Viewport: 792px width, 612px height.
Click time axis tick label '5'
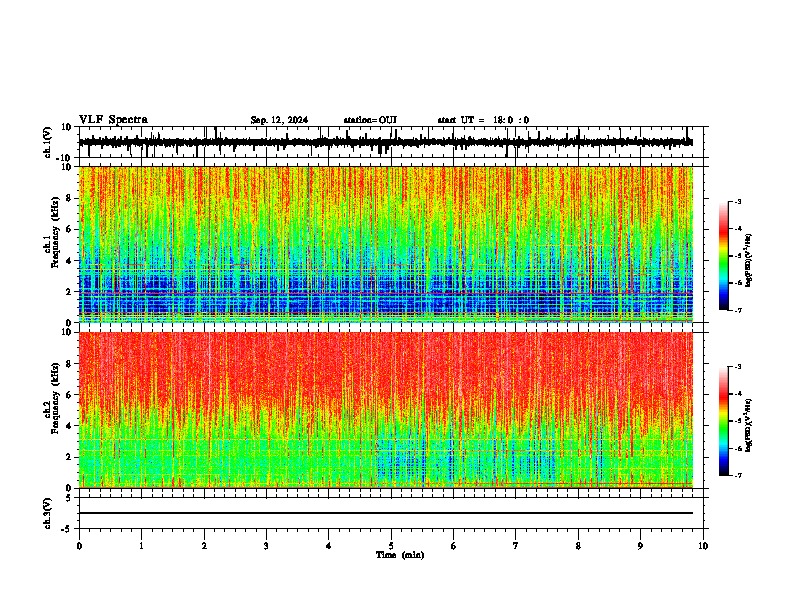(x=391, y=546)
